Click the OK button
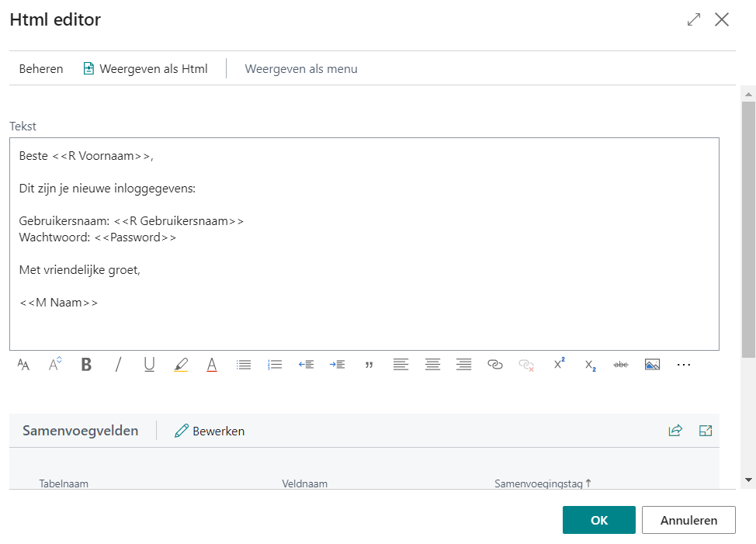756x544 pixels. point(598,520)
